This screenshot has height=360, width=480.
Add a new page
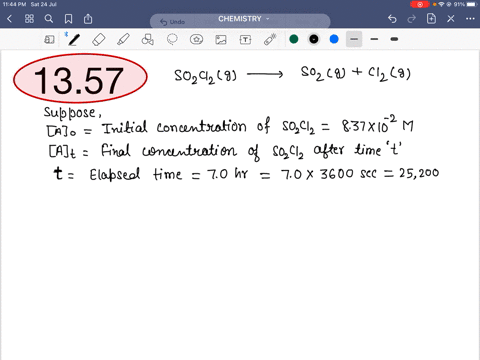point(431,19)
